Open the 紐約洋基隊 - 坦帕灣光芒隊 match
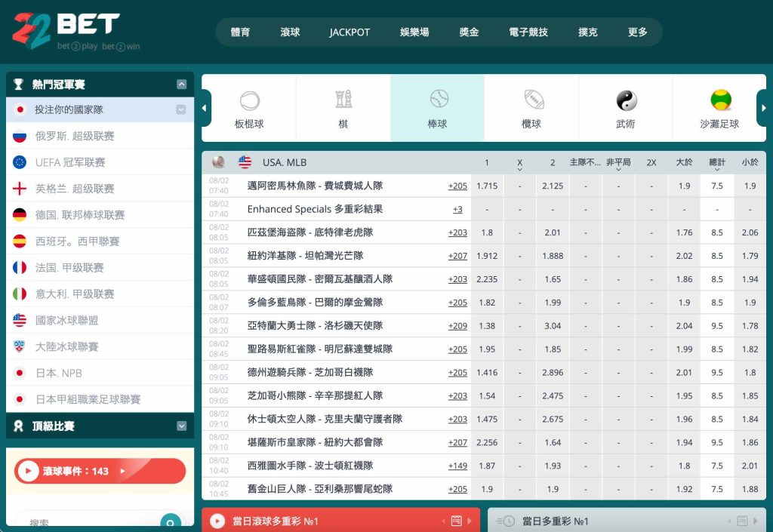The width and height of the screenshot is (773, 532). click(x=305, y=256)
